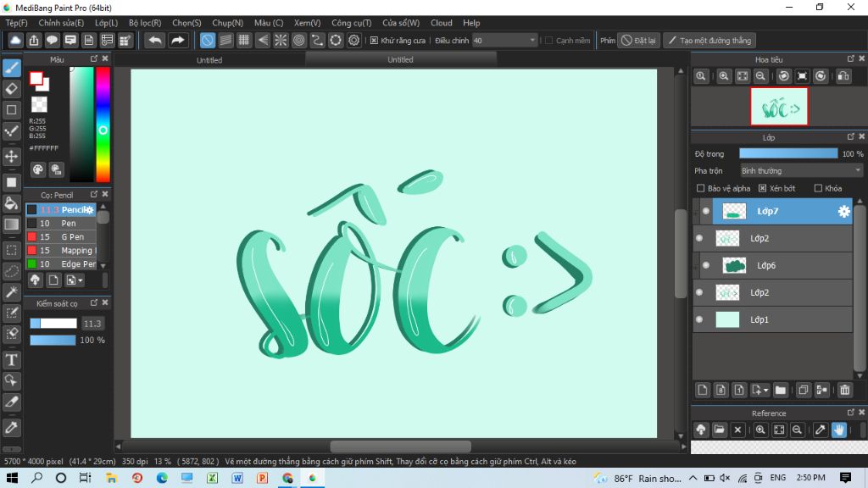Select the rectangular Select tool
Screen dimensions: 868x488
[x=12, y=250]
